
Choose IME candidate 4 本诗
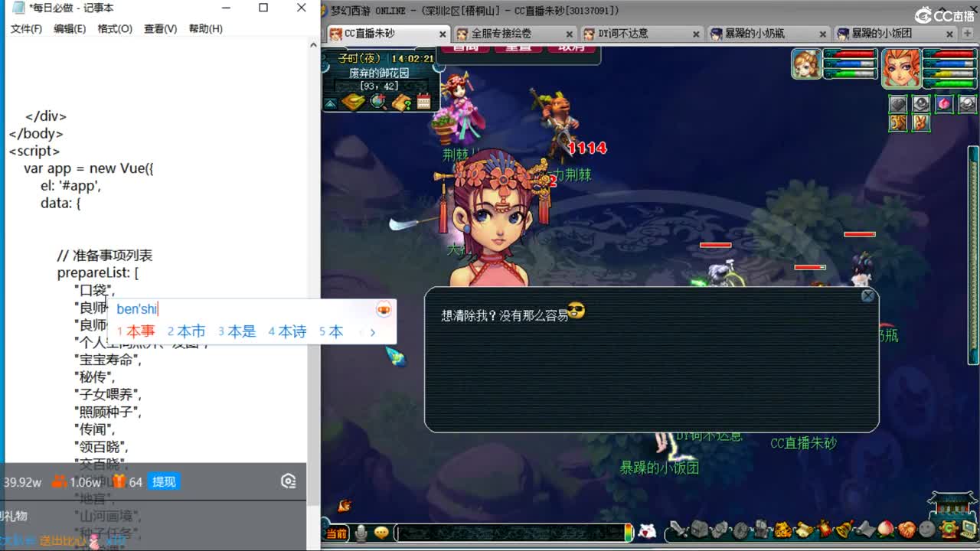[288, 331]
